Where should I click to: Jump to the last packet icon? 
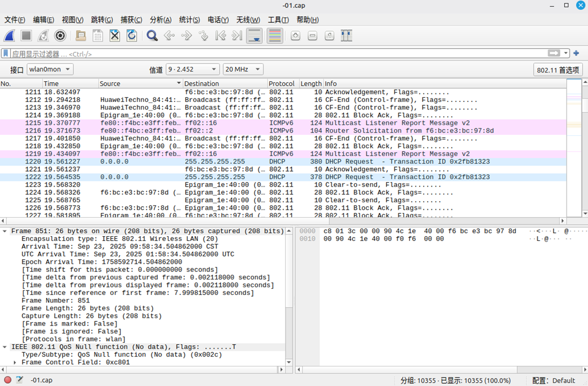(237, 36)
